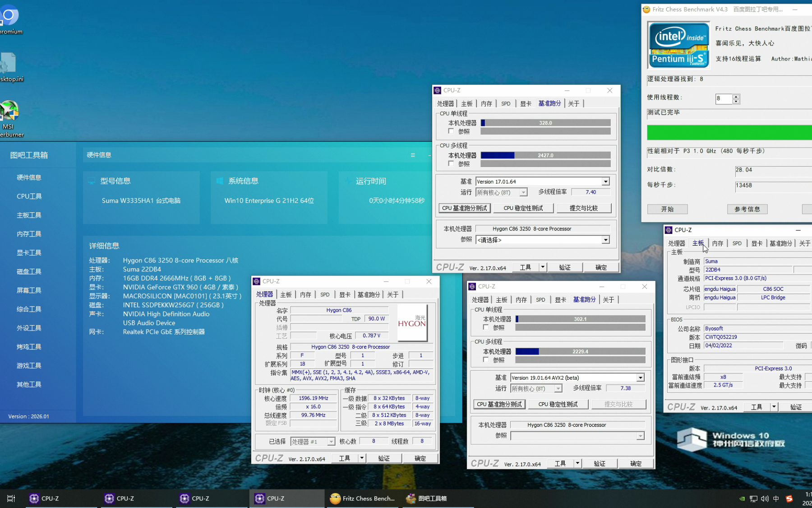Click the Hygon logo in CPU-Z
Screen dimensions: 812x508
click(x=412, y=322)
